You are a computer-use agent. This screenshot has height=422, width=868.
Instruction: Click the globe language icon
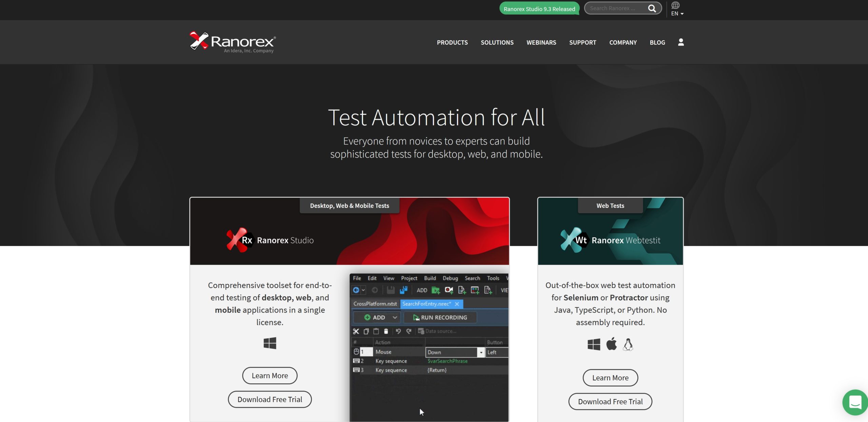click(675, 5)
